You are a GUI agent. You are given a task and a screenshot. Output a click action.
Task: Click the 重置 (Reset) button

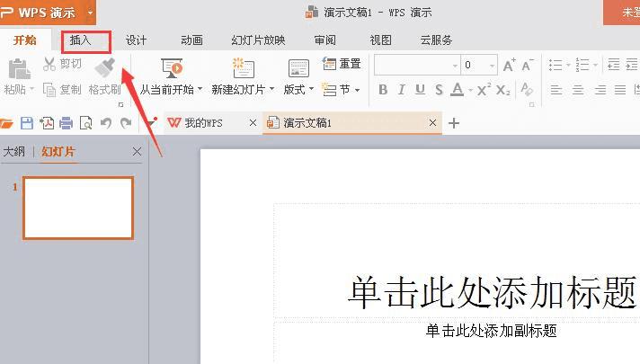point(342,64)
